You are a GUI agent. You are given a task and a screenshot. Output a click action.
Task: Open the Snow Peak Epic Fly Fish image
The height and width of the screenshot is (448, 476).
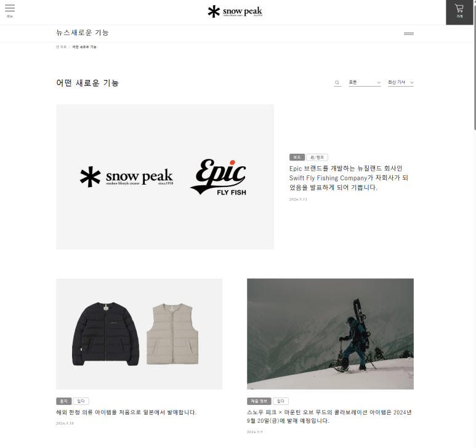point(165,177)
